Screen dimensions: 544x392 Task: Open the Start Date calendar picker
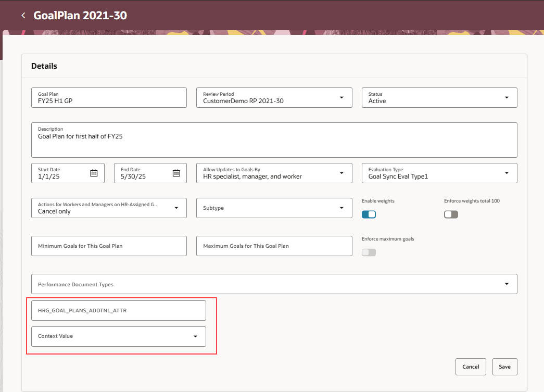[x=94, y=173]
